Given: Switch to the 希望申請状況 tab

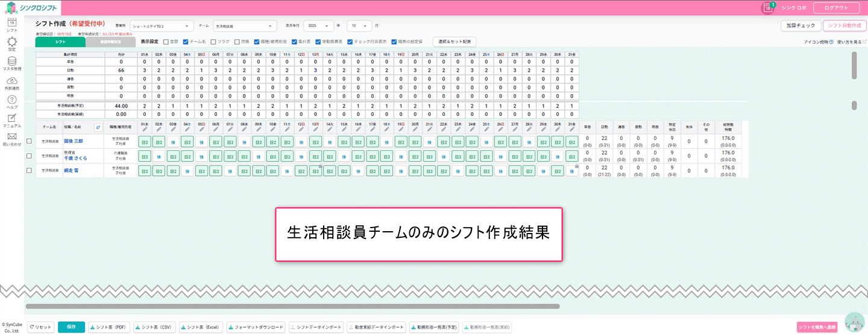Looking at the screenshot, I should click(x=111, y=42).
